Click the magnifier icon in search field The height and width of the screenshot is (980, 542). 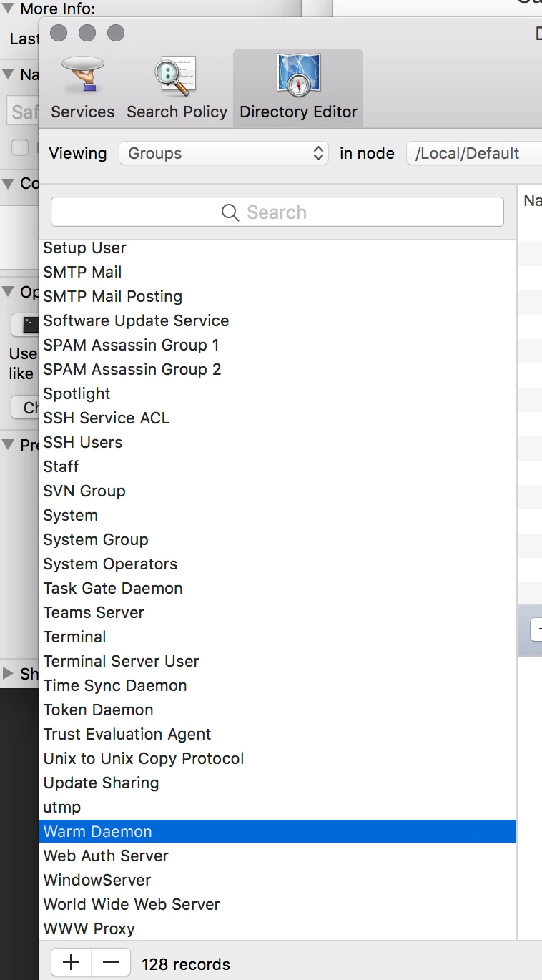click(x=230, y=212)
